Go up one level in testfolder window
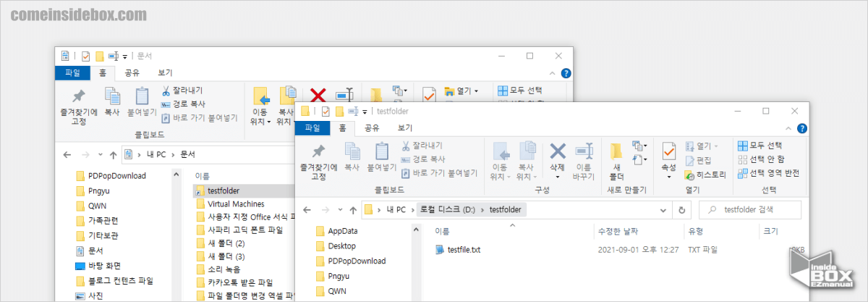The width and height of the screenshot is (868, 302). 352,210
